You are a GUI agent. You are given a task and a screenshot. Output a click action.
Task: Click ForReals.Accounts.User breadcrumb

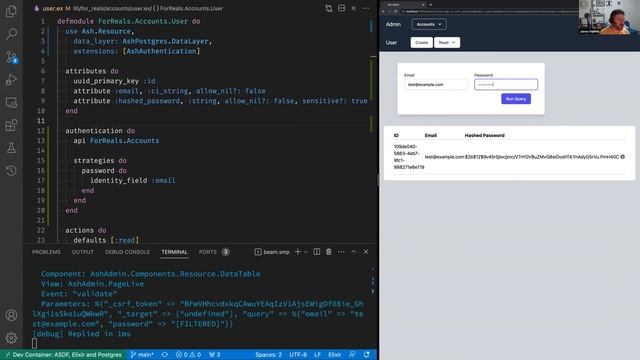192,8
